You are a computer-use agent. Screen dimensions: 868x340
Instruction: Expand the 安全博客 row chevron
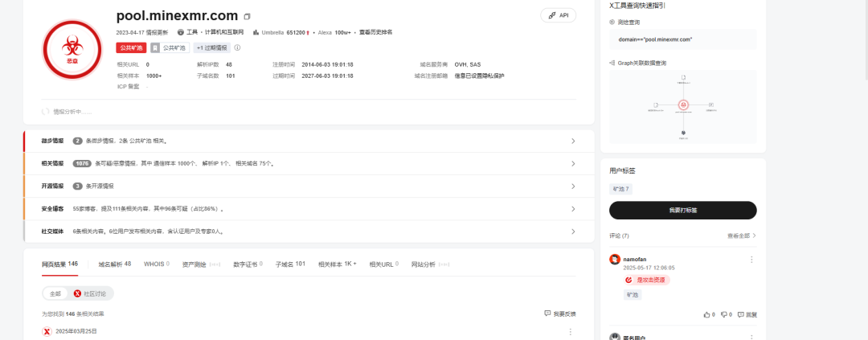point(573,209)
